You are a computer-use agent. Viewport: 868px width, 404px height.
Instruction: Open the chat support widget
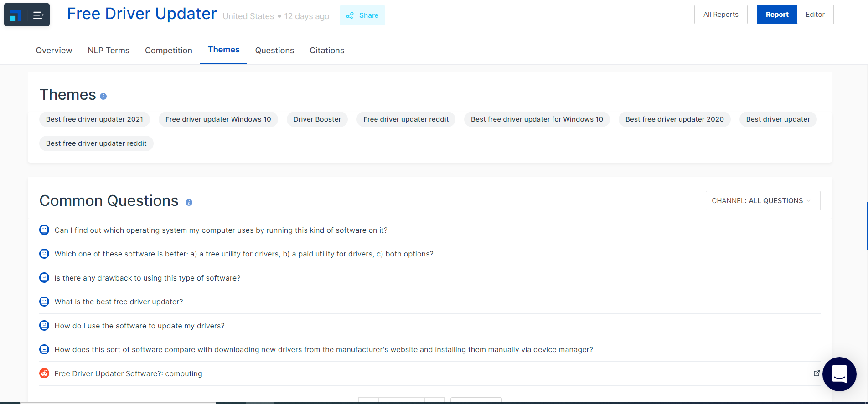click(839, 374)
